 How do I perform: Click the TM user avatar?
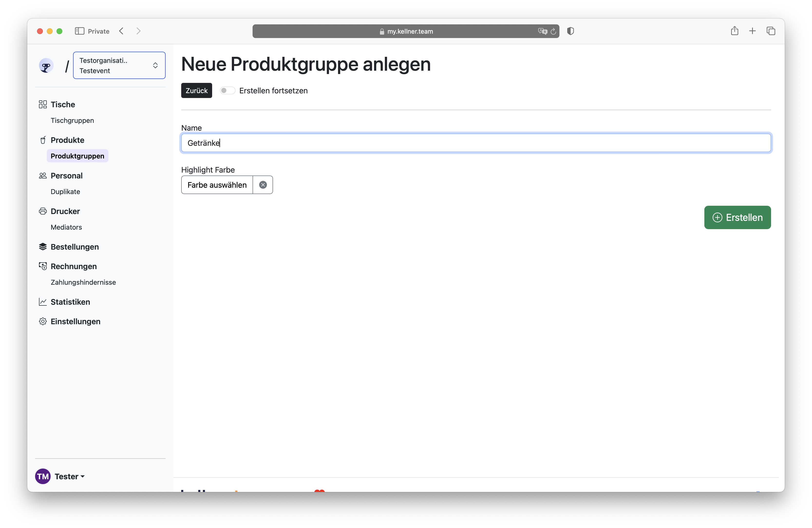tap(43, 476)
